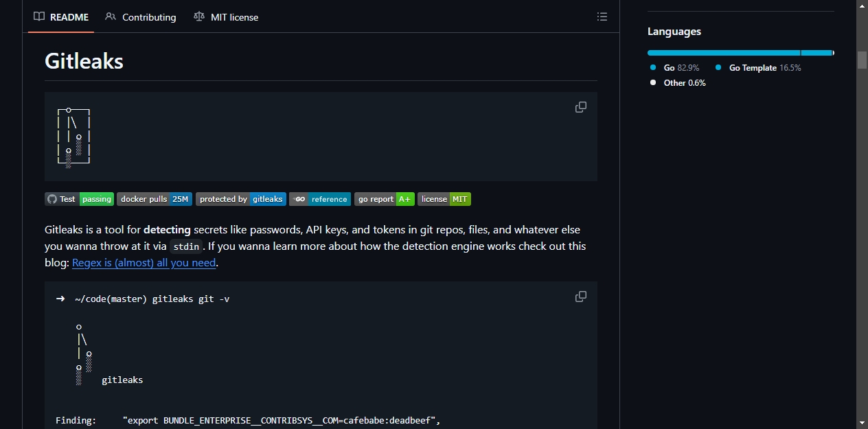
Task: Follow the Regex is (almost) all you need link
Action: tap(144, 262)
